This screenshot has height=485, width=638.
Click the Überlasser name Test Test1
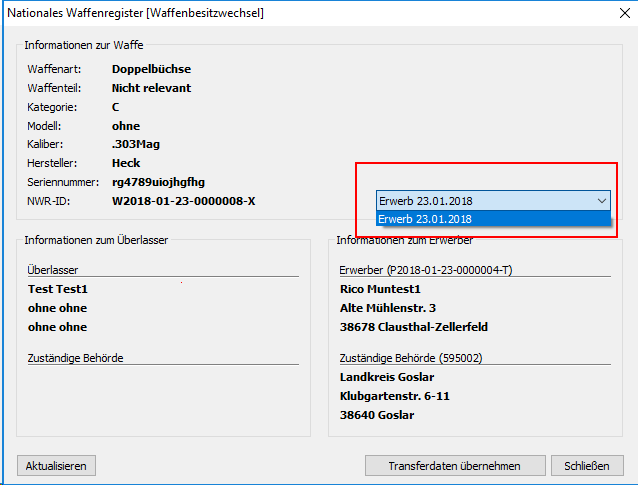coord(65,289)
